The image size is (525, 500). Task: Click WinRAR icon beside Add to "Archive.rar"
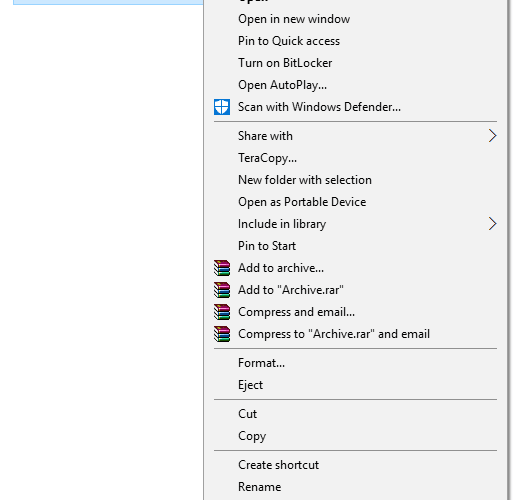(x=222, y=290)
